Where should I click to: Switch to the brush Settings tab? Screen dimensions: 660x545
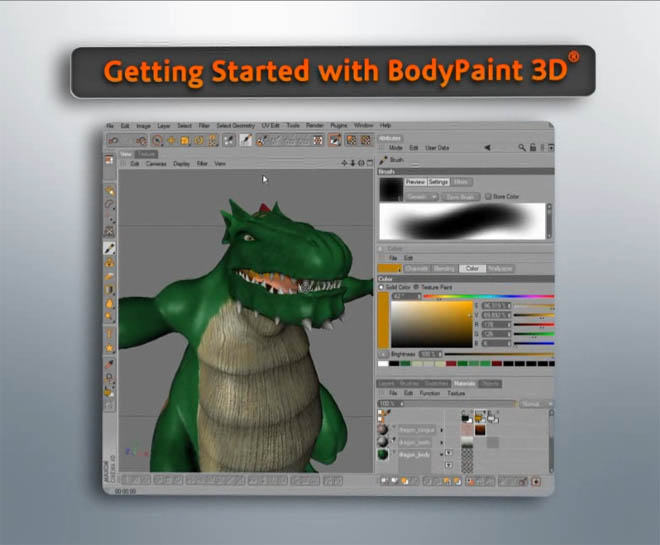438,182
